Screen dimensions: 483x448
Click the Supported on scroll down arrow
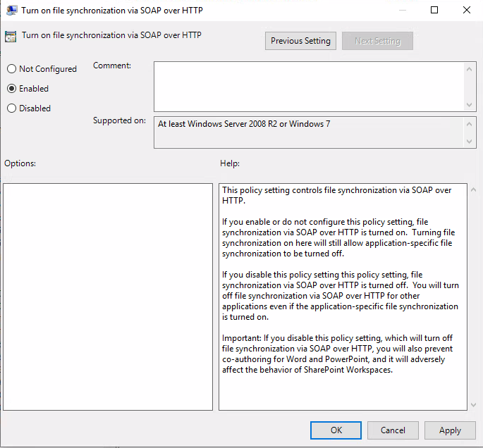[x=469, y=142]
